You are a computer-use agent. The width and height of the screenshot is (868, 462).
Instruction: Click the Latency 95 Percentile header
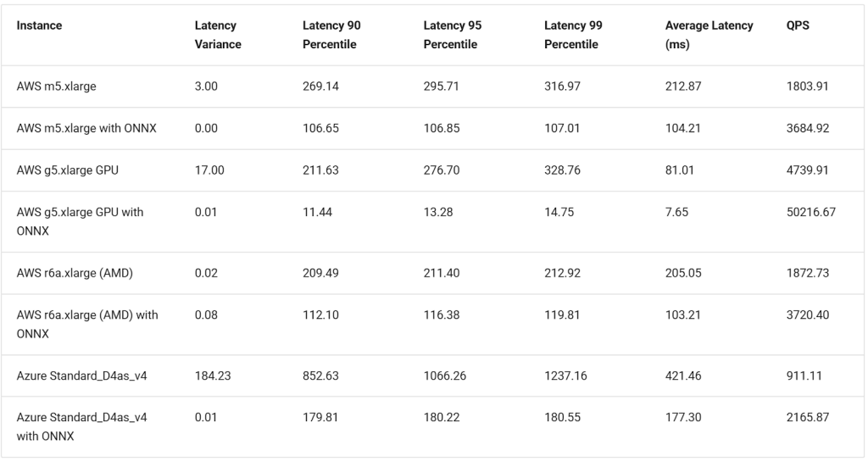[x=453, y=35]
